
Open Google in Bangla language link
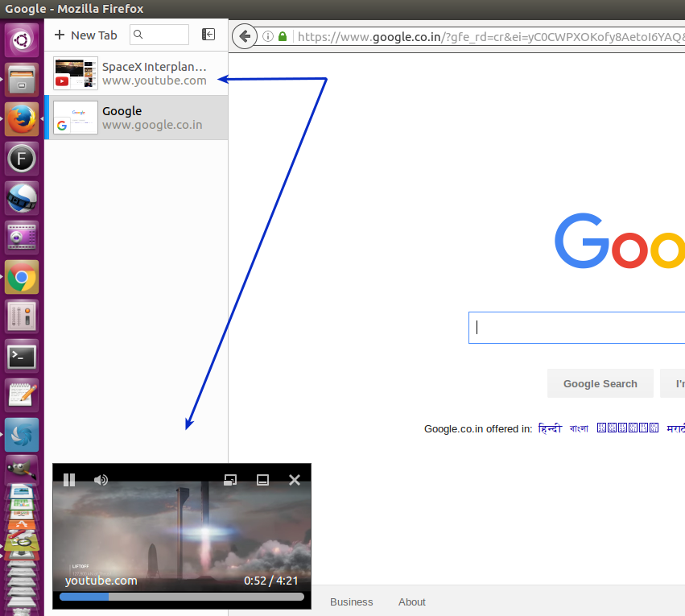point(579,428)
